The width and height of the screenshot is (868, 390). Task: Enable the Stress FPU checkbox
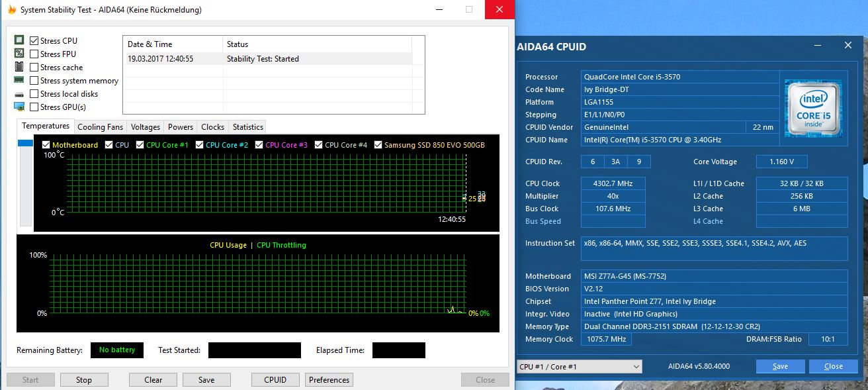[x=34, y=54]
